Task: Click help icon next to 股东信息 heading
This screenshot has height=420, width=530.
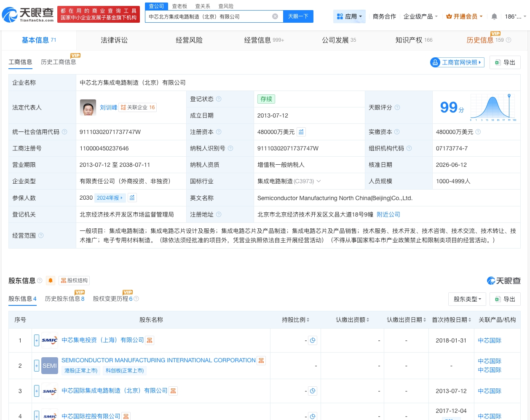Action: [40, 281]
